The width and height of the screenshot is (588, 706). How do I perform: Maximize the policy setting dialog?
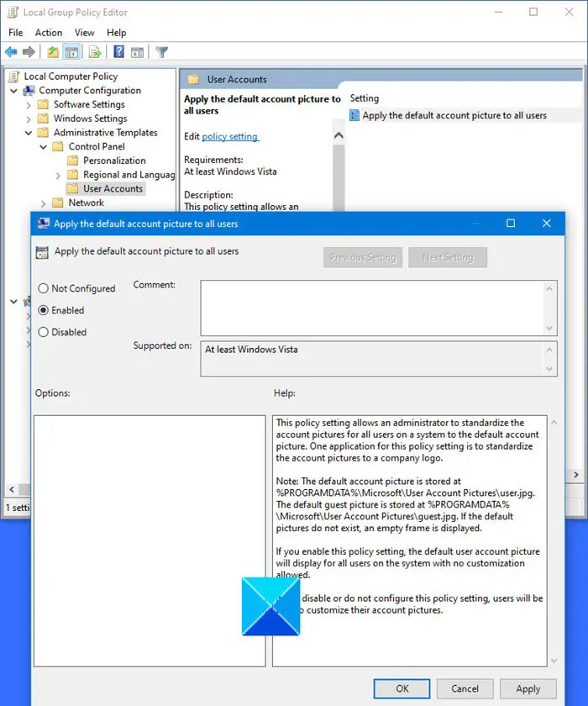(511, 224)
